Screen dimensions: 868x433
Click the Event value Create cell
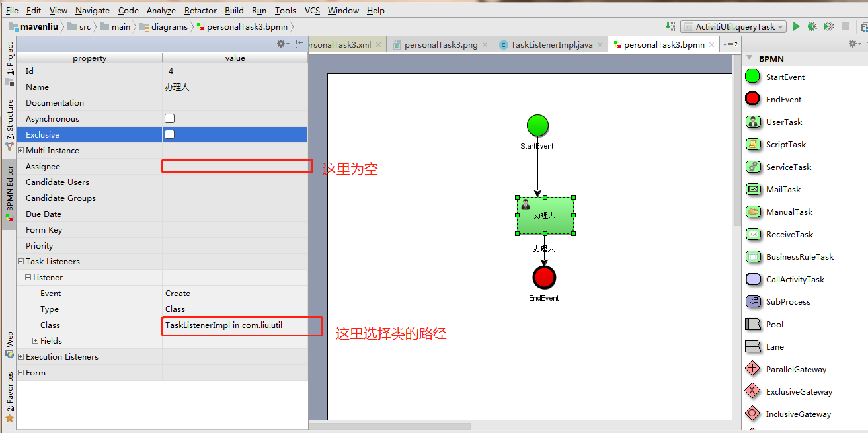click(x=235, y=294)
